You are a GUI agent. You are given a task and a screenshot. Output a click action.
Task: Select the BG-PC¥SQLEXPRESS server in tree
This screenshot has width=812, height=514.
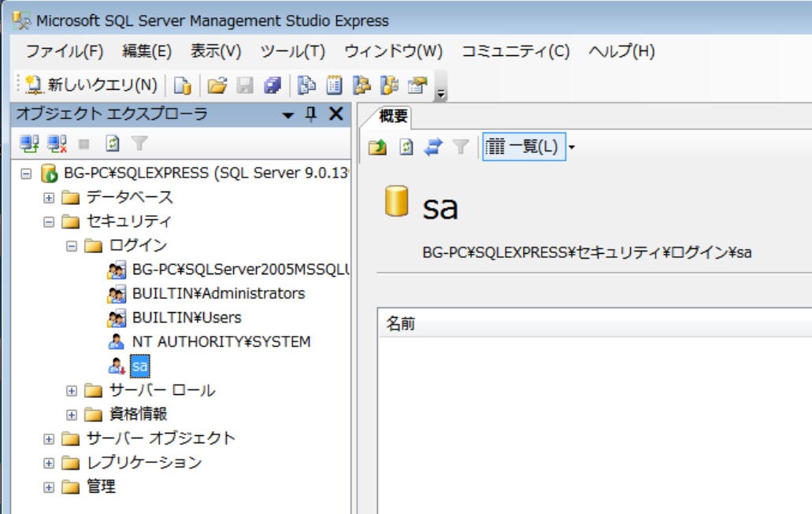[206, 173]
